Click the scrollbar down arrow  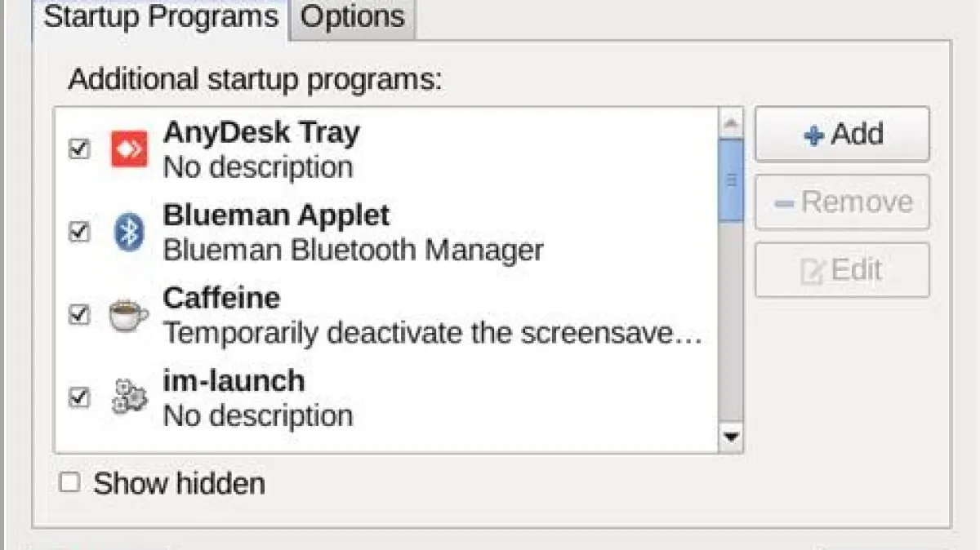coord(731,437)
